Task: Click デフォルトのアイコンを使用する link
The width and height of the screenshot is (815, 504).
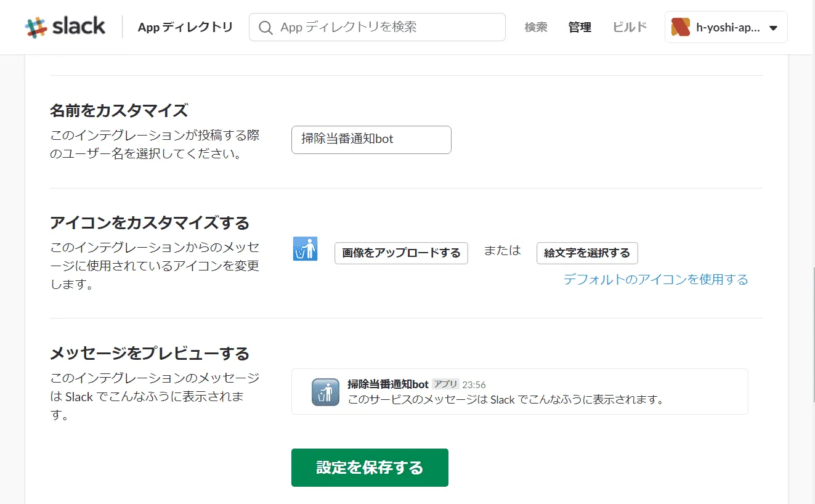Action: (657, 279)
